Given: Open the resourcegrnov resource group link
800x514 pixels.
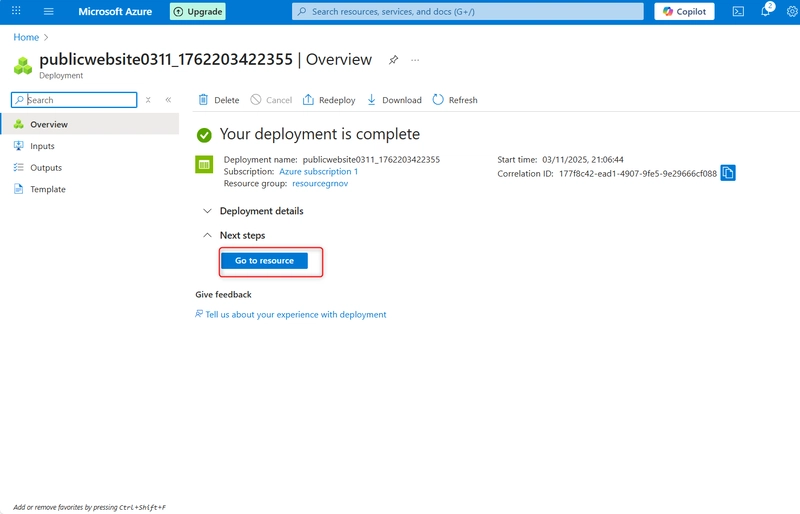Looking at the screenshot, I should [319, 184].
